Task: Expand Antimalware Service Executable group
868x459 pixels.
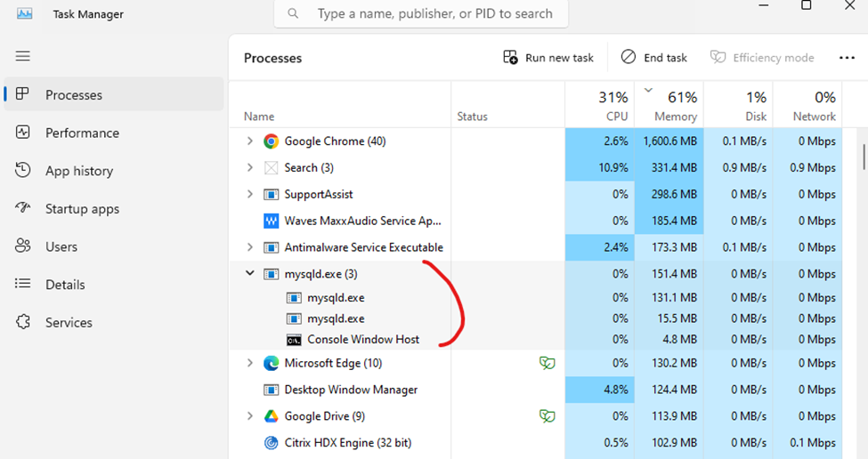Action: coord(249,247)
